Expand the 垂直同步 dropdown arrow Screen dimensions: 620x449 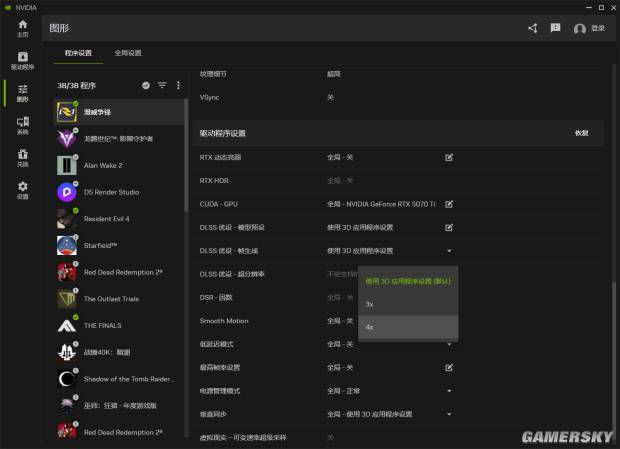point(449,414)
